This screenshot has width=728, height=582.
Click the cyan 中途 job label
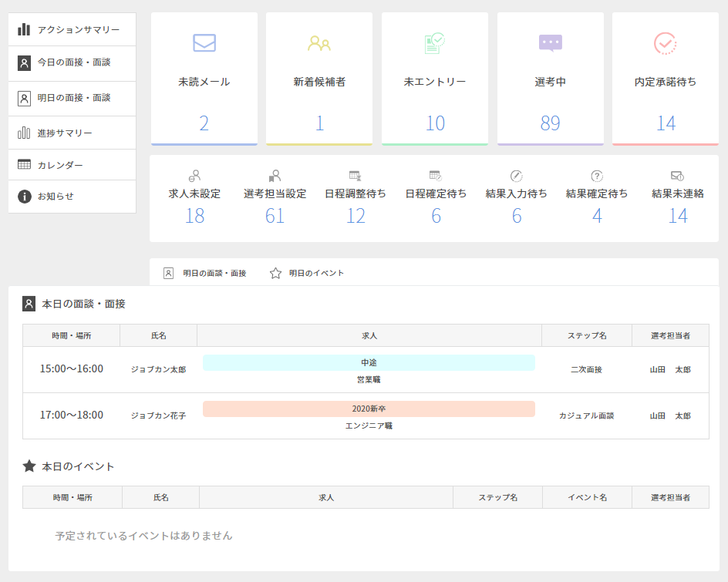369,362
